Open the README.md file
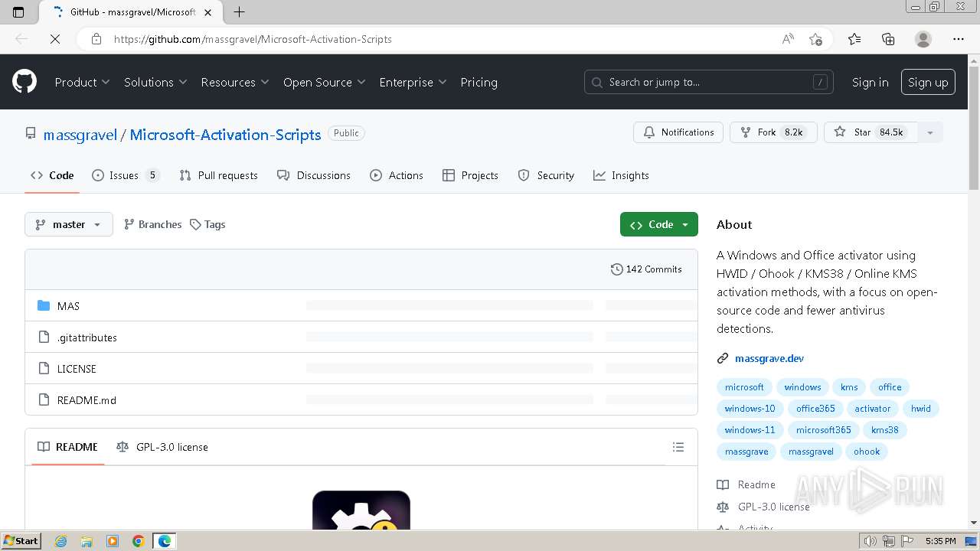Image resolution: width=980 pixels, height=551 pixels. pos(87,400)
